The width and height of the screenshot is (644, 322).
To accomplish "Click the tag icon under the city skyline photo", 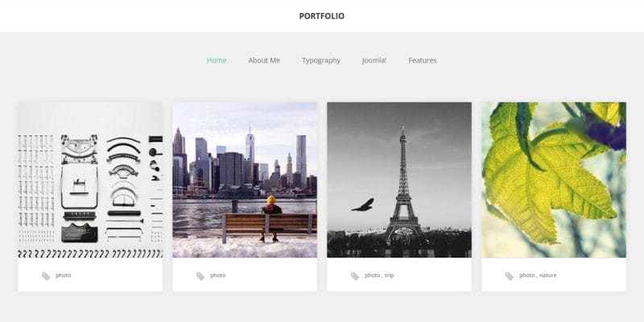I will click(x=200, y=276).
